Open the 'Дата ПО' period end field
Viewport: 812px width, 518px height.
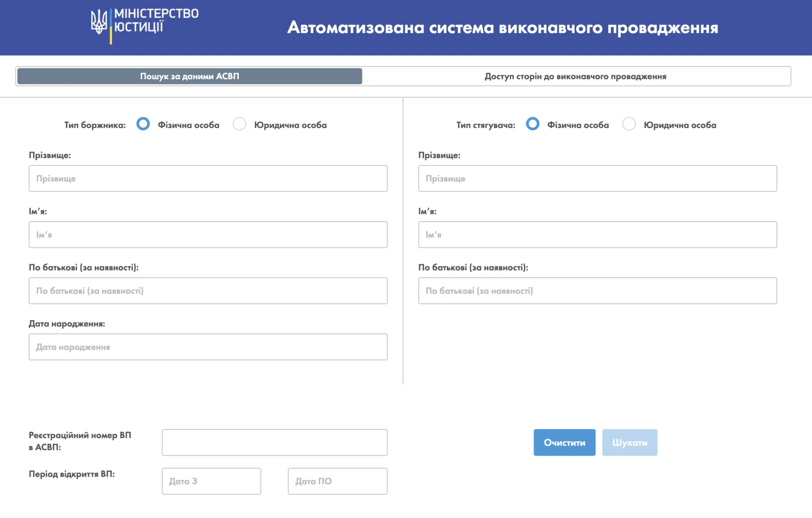pos(337,481)
